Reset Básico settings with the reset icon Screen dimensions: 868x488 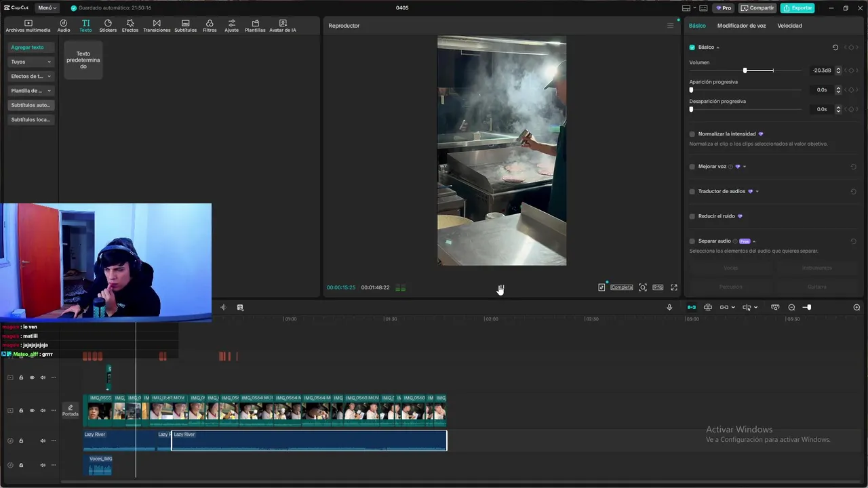[835, 47]
